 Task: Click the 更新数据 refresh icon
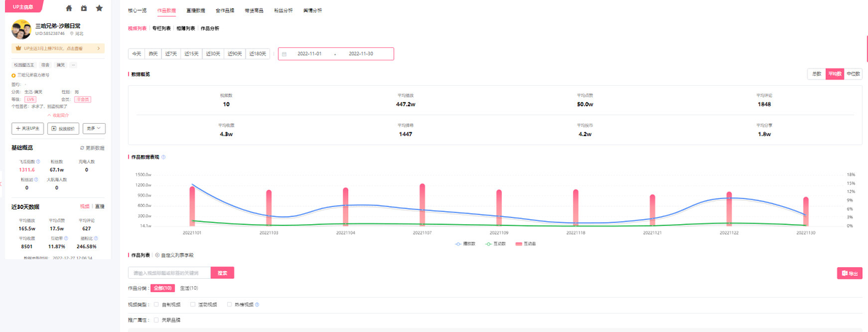[82, 149]
